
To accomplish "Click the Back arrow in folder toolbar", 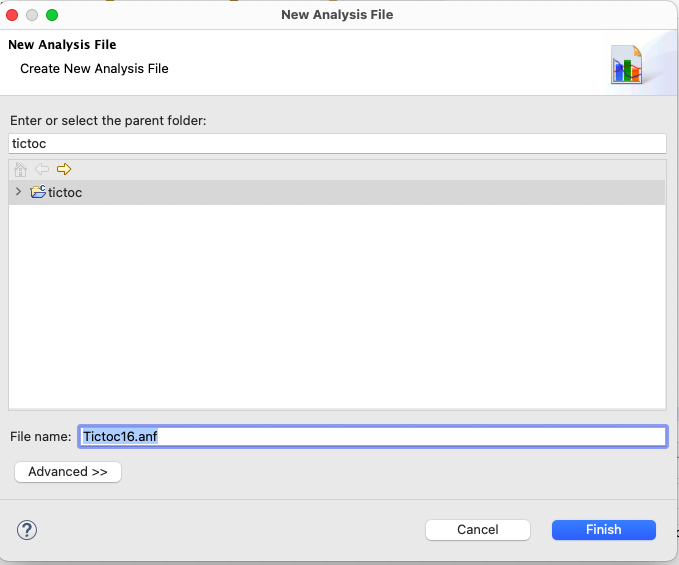I will tap(42, 169).
